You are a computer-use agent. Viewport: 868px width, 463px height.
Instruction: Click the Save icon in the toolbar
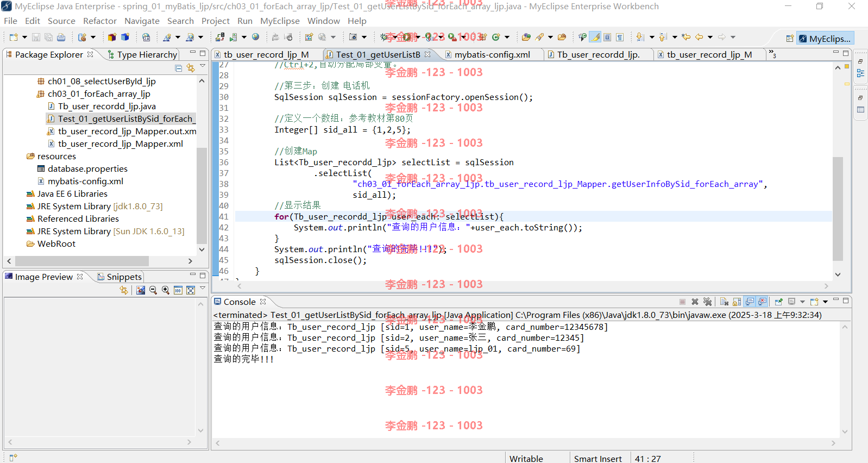pos(36,37)
